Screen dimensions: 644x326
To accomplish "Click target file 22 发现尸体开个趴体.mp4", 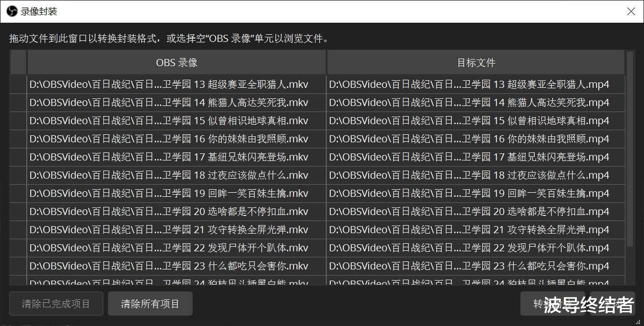I will click(x=476, y=248).
